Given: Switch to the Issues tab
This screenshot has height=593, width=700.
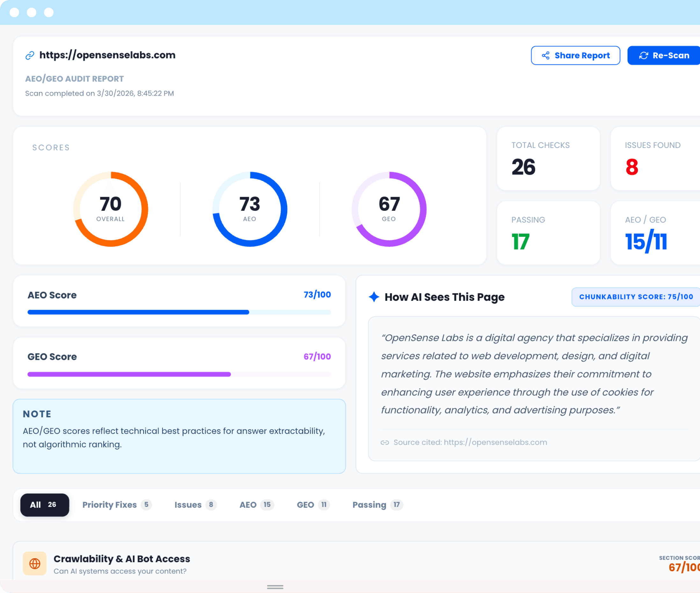Looking at the screenshot, I should tap(195, 505).
